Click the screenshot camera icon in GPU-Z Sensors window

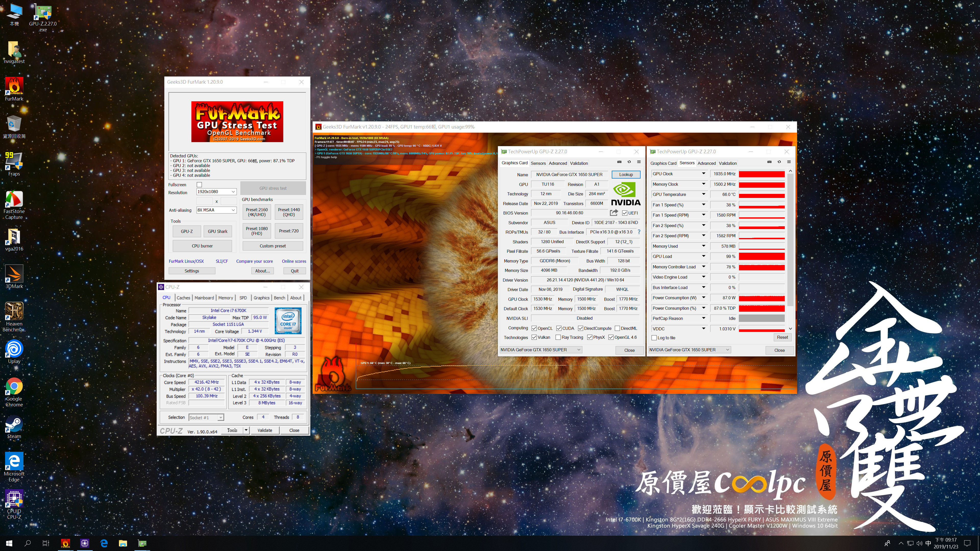tap(769, 162)
